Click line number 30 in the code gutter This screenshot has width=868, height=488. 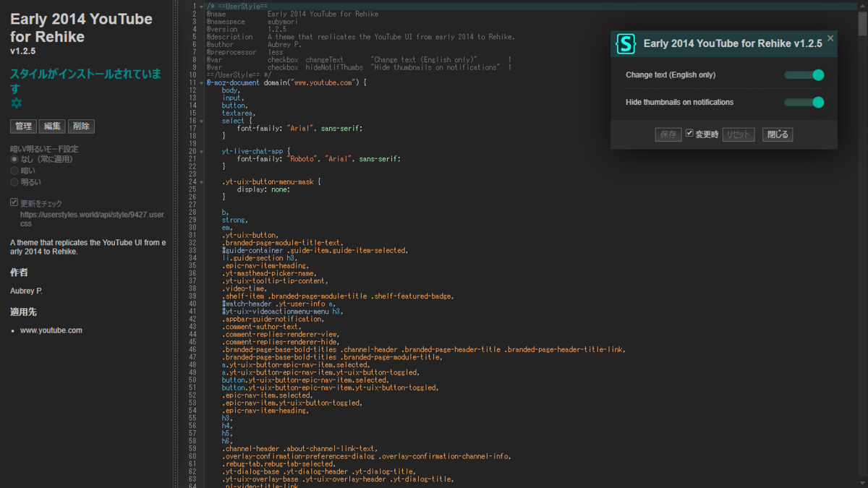coord(193,228)
